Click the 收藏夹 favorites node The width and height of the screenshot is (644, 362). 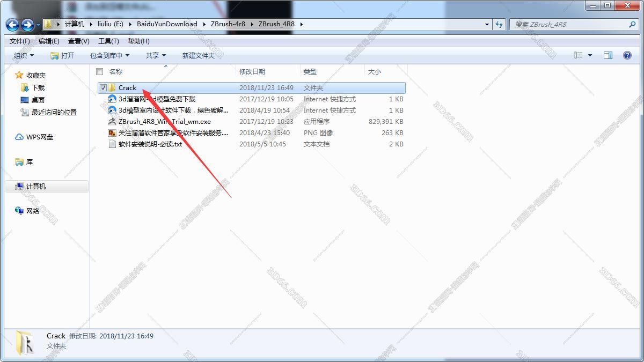[31, 75]
